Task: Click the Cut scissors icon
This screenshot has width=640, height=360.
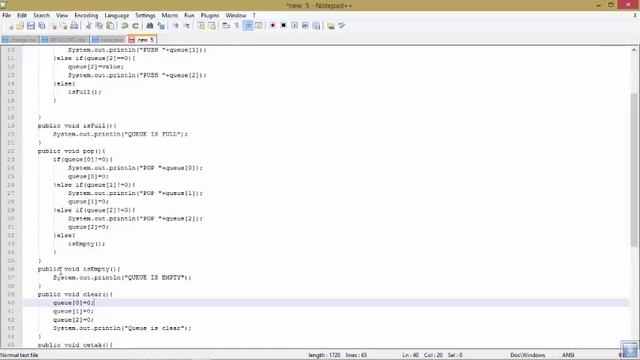Action: click(88, 26)
